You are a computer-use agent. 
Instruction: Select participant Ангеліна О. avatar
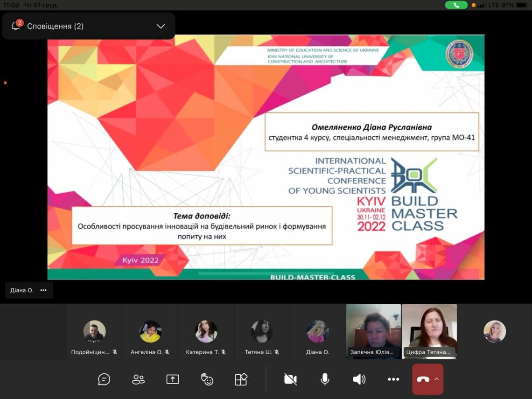pyautogui.click(x=150, y=331)
